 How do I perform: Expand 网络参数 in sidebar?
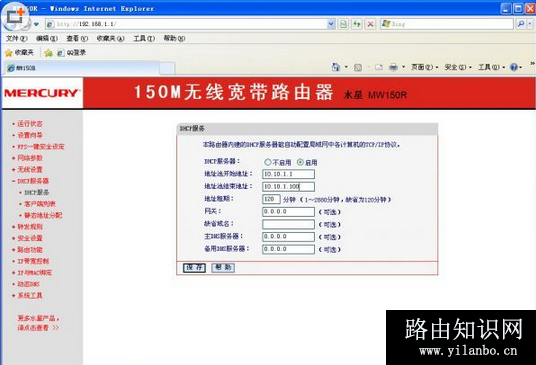click(30, 158)
